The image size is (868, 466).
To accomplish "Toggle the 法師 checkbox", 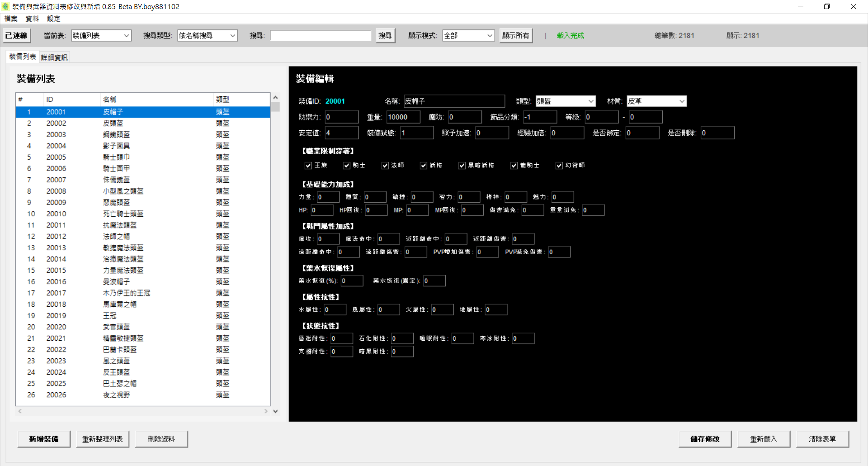I will tap(385, 166).
